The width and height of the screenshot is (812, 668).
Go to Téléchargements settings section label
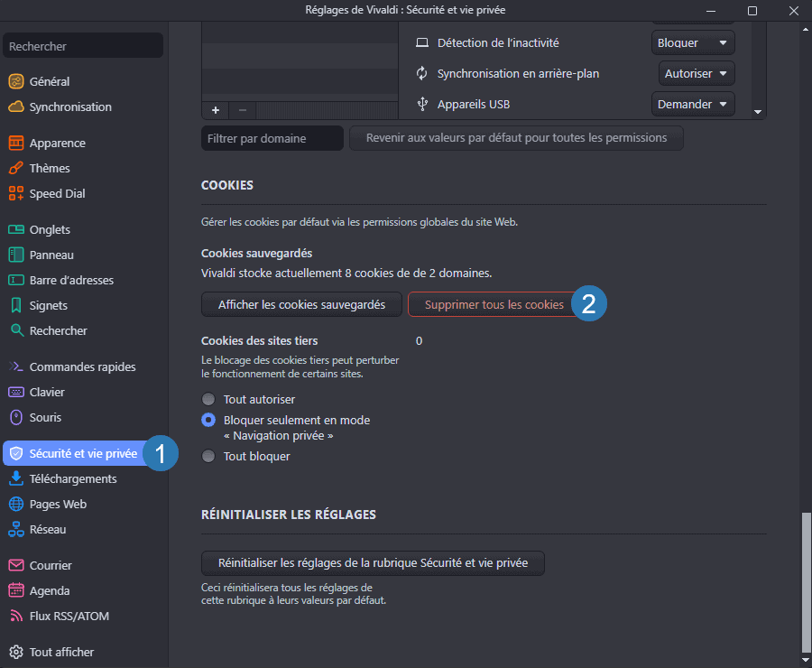click(73, 478)
